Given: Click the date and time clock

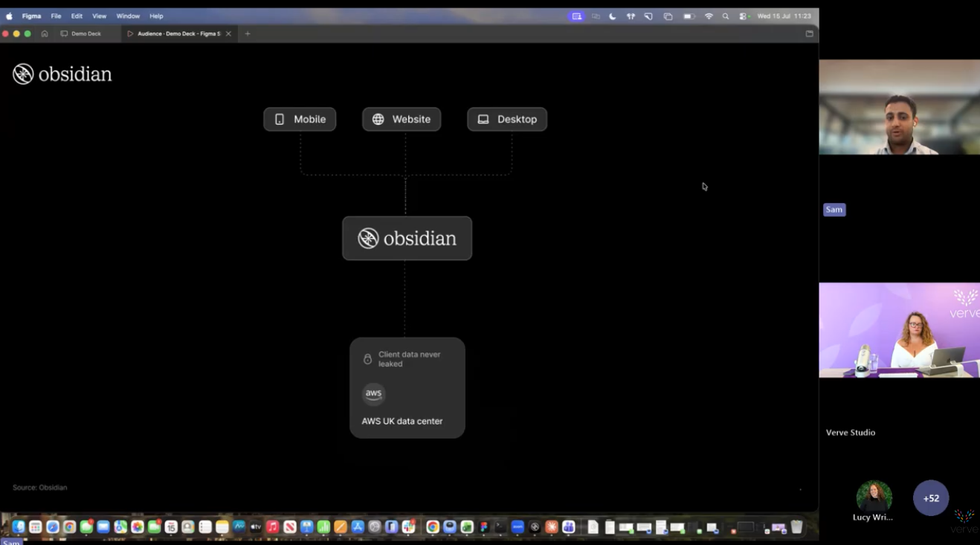Looking at the screenshot, I should coord(784,16).
